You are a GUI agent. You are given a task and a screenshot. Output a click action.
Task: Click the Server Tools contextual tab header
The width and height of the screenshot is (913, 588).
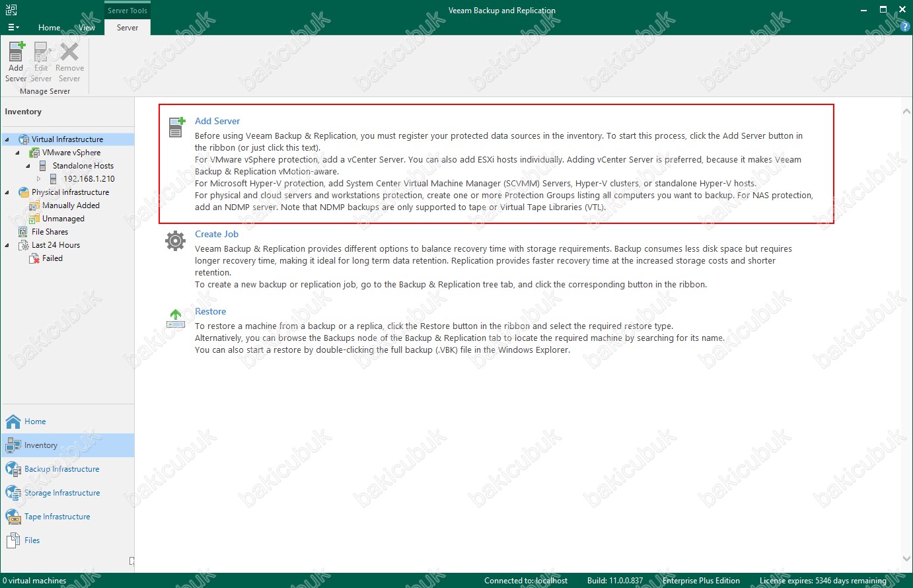(x=128, y=11)
